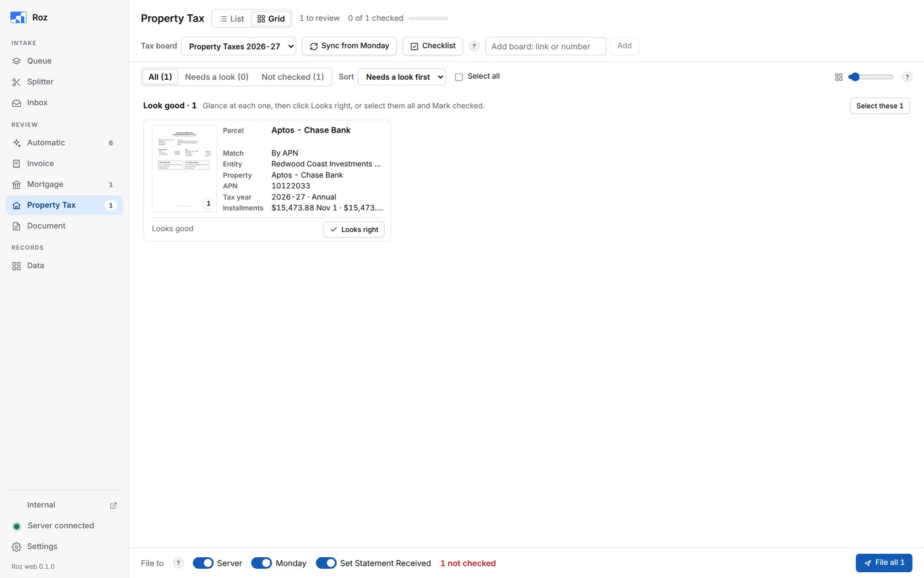
Task: Open Data records page
Action: tap(64, 266)
